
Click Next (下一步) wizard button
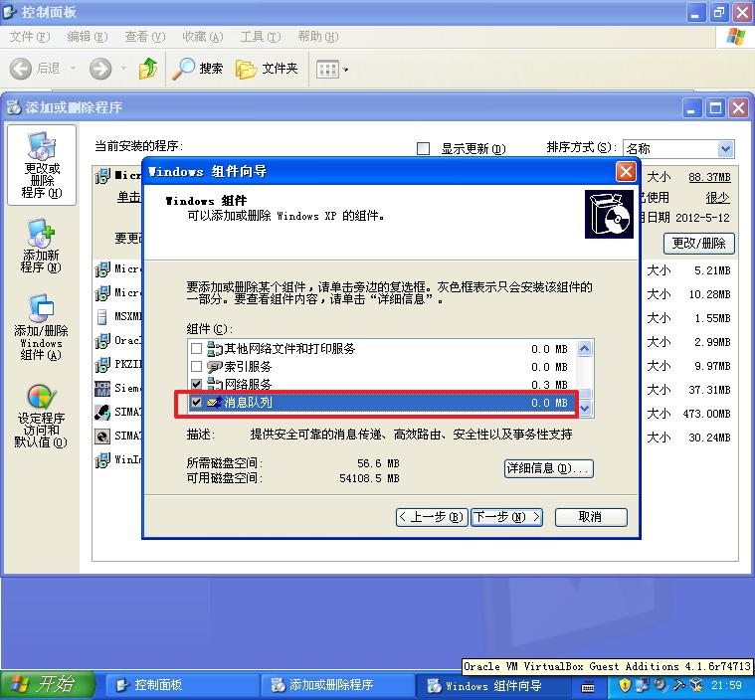pyautogui.click(x=506, y=517)
